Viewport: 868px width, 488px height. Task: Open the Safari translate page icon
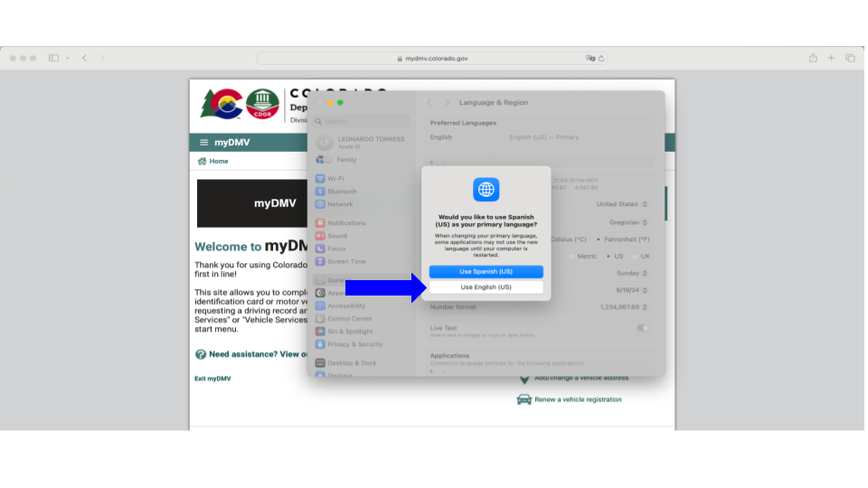[590, 58]
